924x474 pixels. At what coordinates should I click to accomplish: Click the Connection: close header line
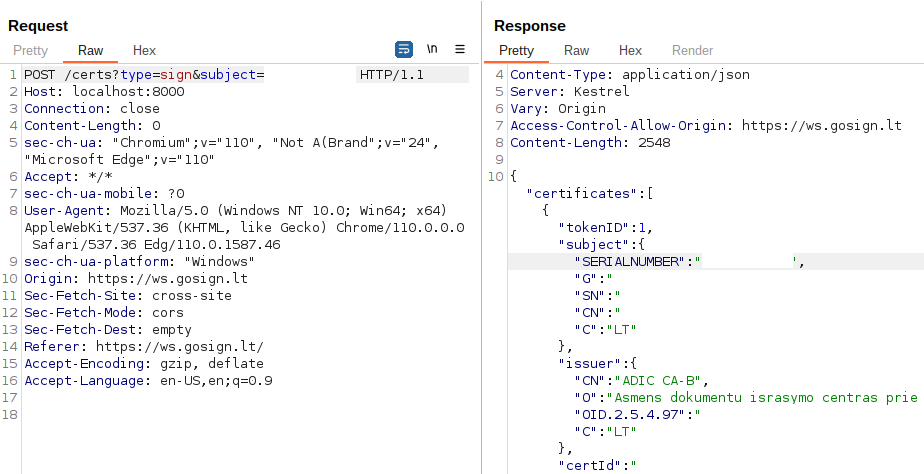coord(92,109)
